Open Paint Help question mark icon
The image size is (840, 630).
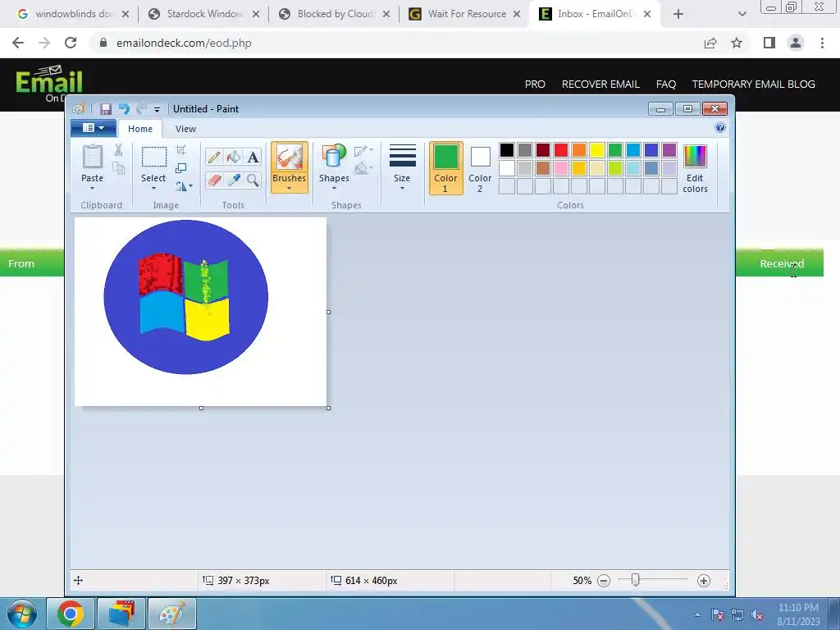[720, 127]
